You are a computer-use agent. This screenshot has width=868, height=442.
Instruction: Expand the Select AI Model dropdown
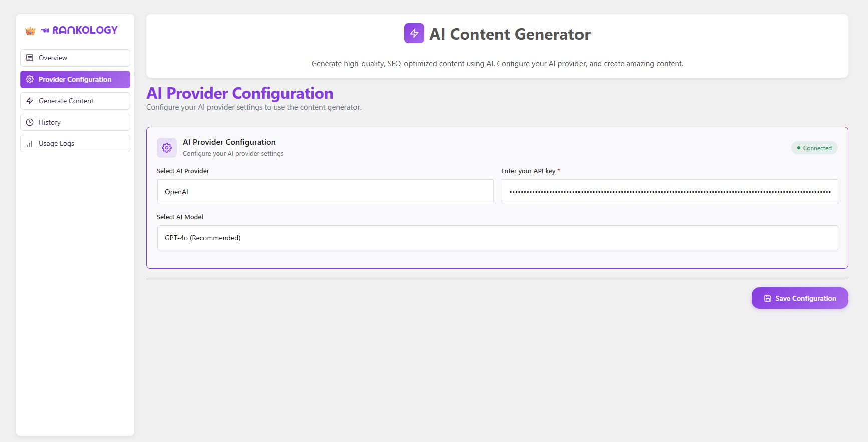[x=497, y=238]
